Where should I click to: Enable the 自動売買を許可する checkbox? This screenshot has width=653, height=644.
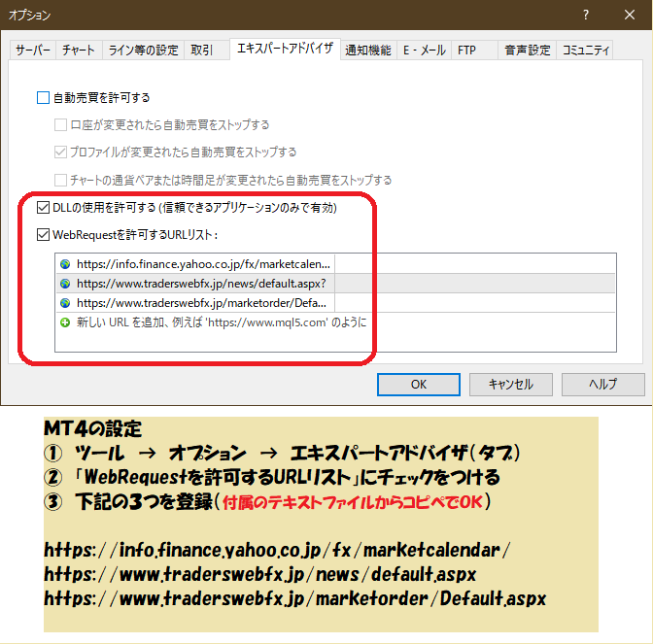[44, 97]
